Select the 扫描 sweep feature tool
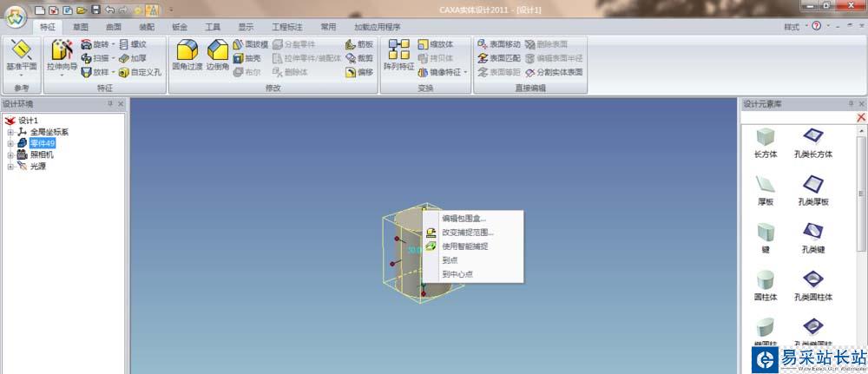The height and width of the screenshot is (374, 868). (x=95, y=58)
